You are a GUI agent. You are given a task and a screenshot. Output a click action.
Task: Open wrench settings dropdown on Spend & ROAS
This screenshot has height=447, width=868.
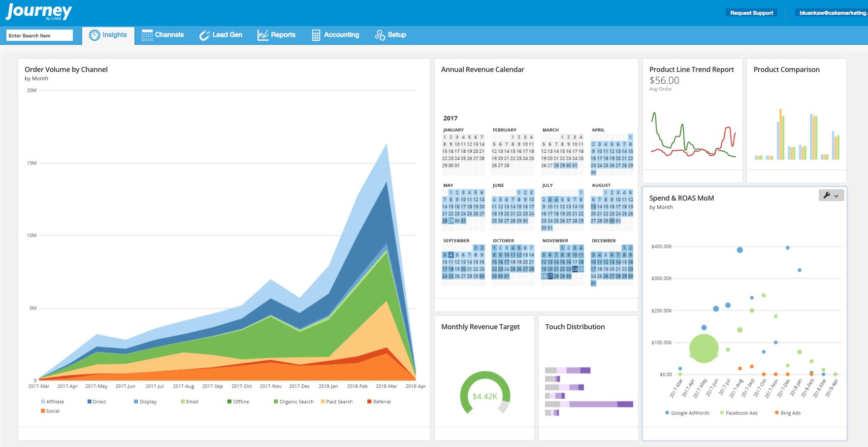(x=831, y=196)
